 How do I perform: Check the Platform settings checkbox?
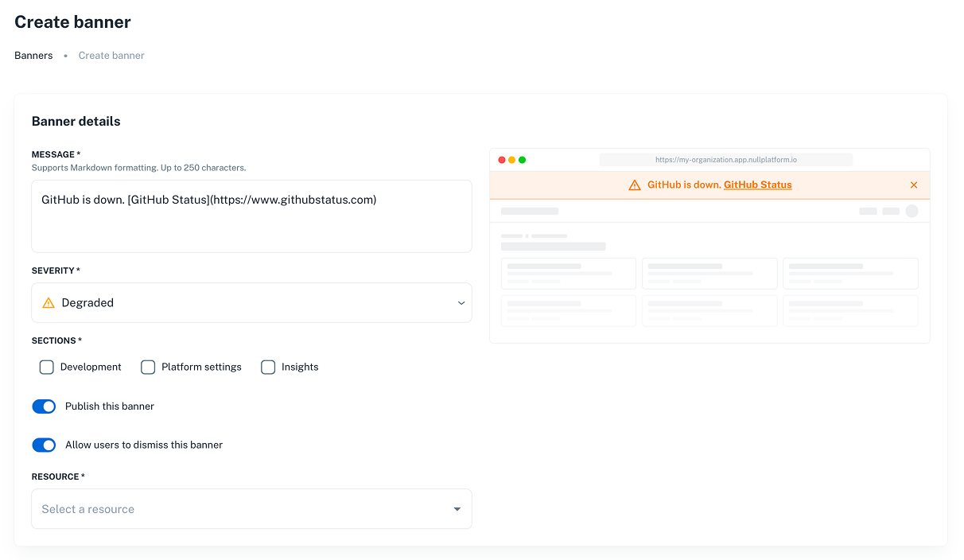point(148,367)
